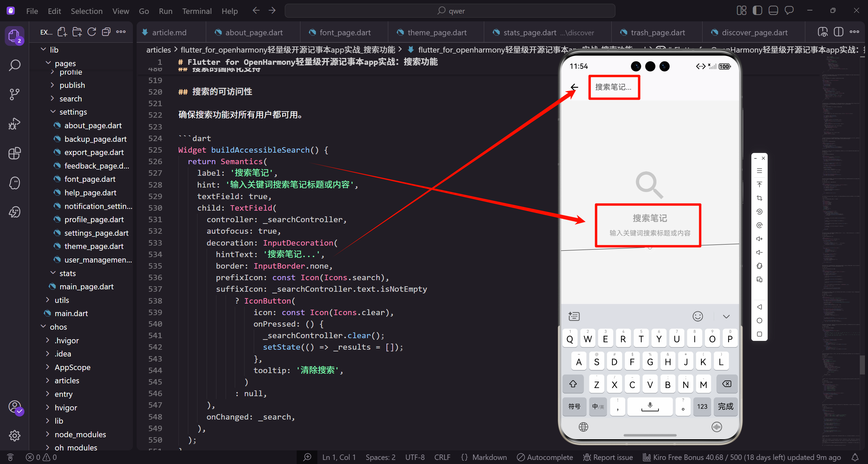Screen dimensions: 868x464
Task: Create a new folder in explorer
Action: [77, 32]
